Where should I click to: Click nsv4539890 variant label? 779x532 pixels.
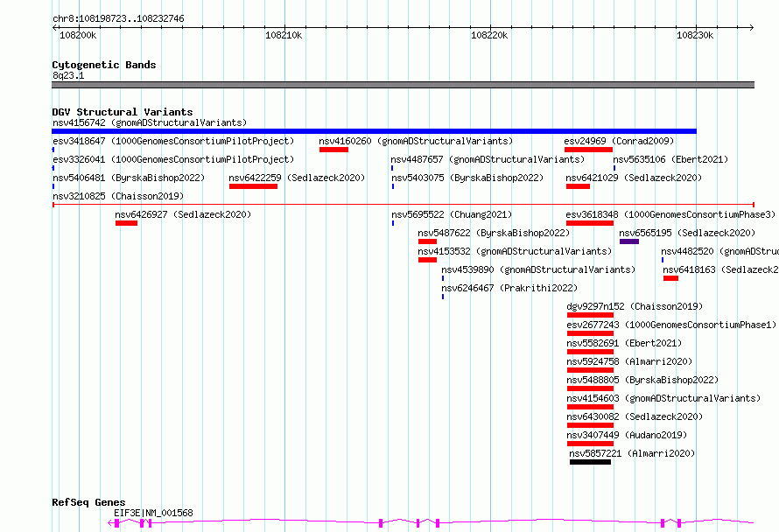(538, 269)
